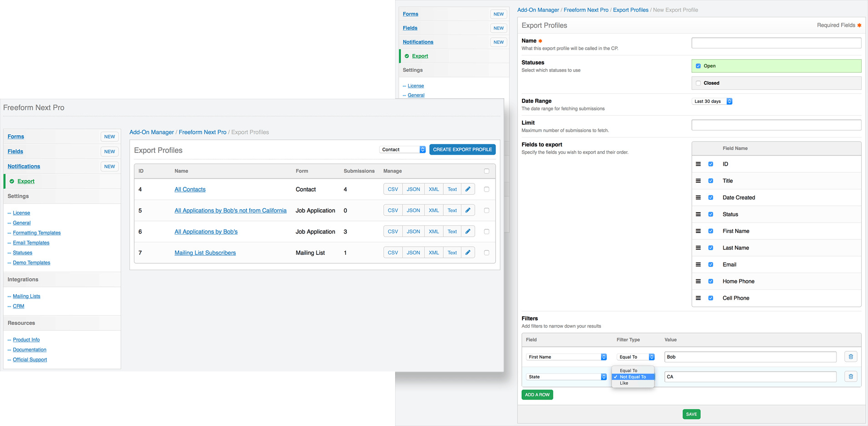Edit All Applications by Bob's not from California pencil
868x426 pixels.
click(x=468, y=210)
